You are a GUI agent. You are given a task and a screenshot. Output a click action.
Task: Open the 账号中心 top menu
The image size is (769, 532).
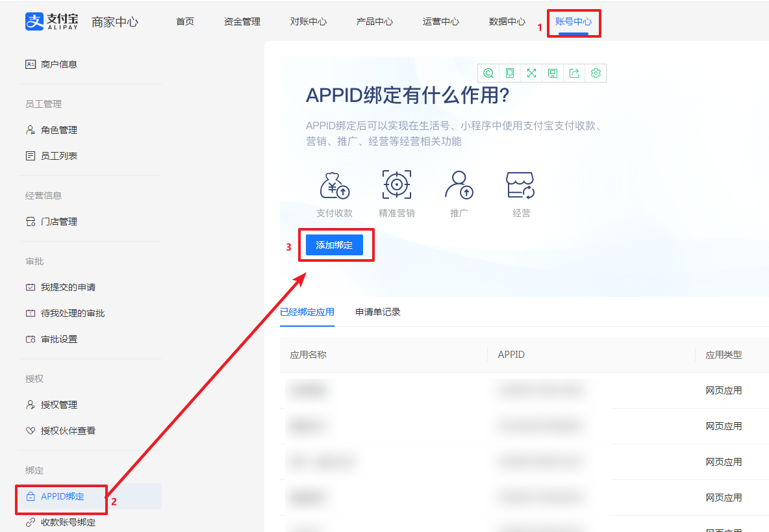(574, 21)
